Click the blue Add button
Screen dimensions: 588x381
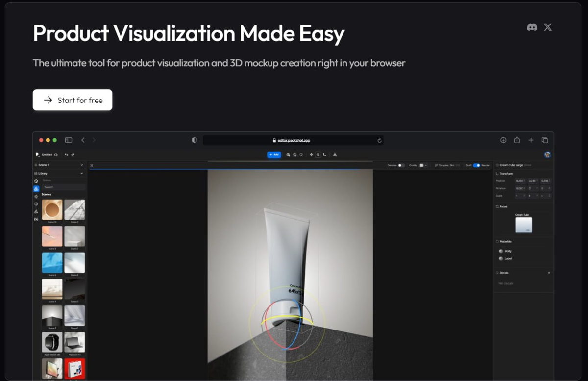[274, 154]
